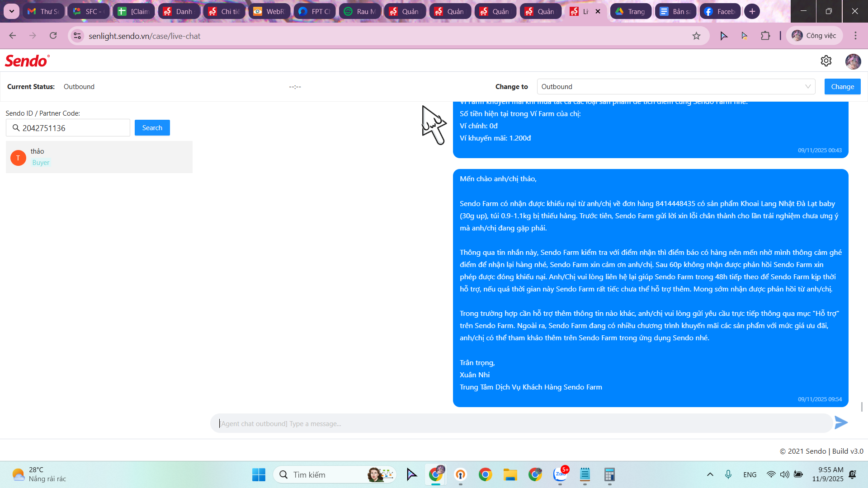868x488 pixels.
Task: Open File Explorer in the taskbar
Action: (510, 474)
